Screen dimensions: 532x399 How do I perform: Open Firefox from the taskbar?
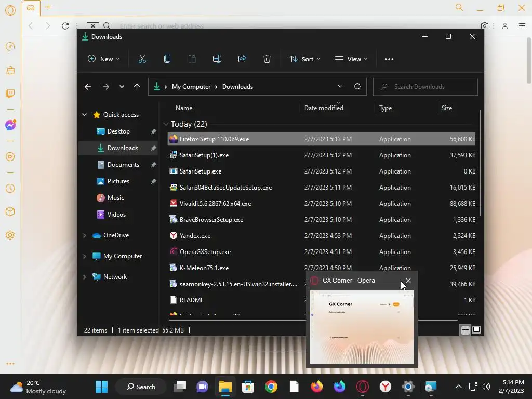tap(317, 387)
